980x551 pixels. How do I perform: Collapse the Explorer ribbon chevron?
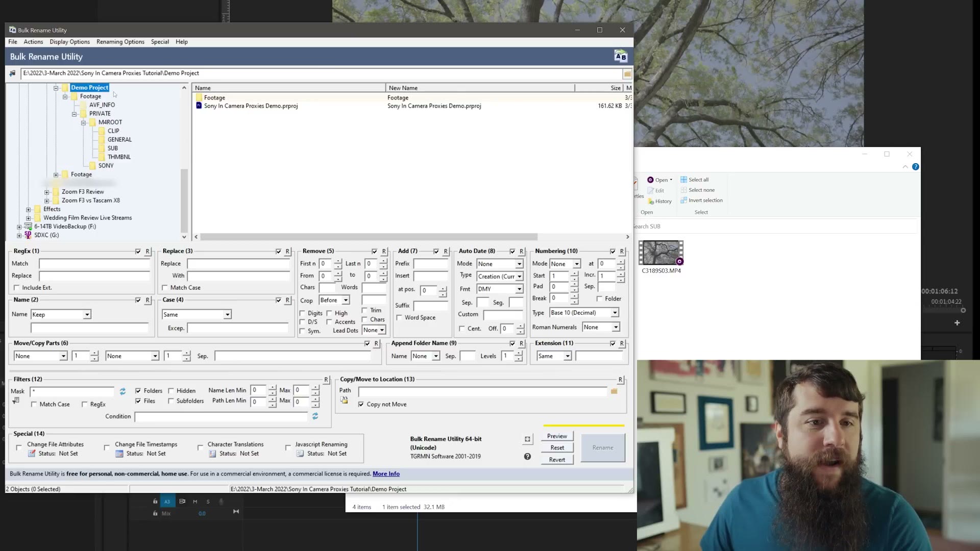point(905,167)
